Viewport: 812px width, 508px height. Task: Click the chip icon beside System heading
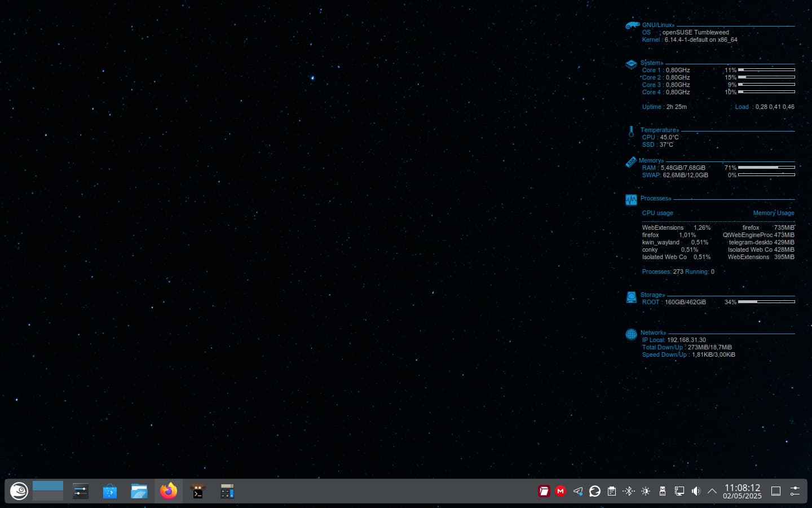point(632,64)
